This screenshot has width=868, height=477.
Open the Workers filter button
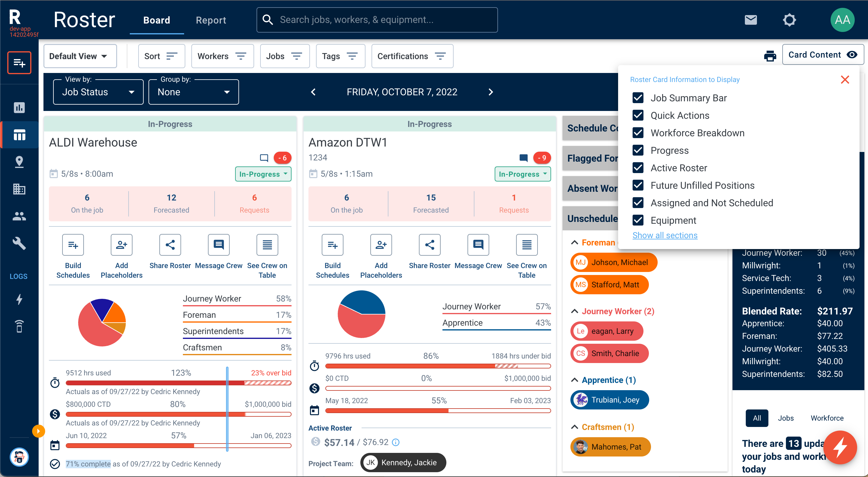(x=222, y=56)
